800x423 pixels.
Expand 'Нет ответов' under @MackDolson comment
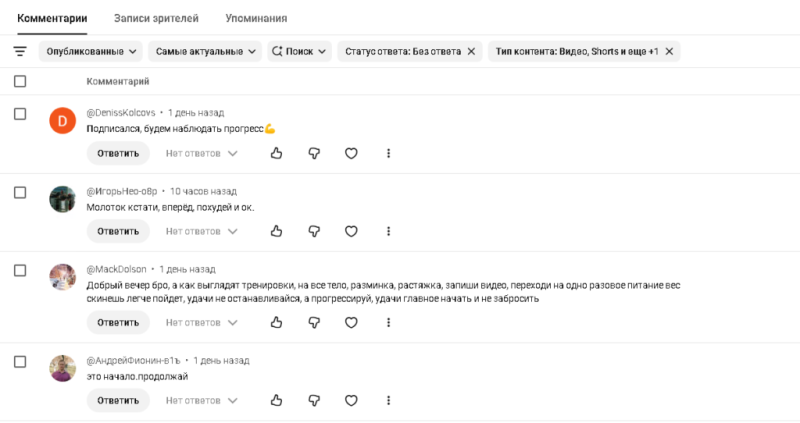click(x=202, y=322)
